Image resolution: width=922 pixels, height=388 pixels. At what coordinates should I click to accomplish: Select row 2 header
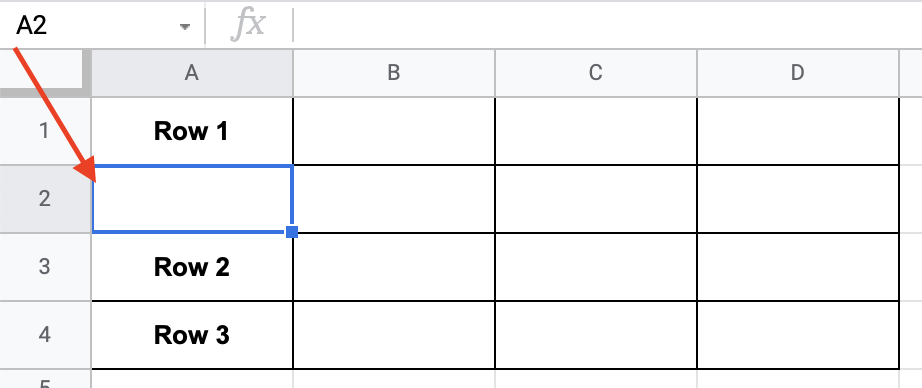(x=45, y=199)
